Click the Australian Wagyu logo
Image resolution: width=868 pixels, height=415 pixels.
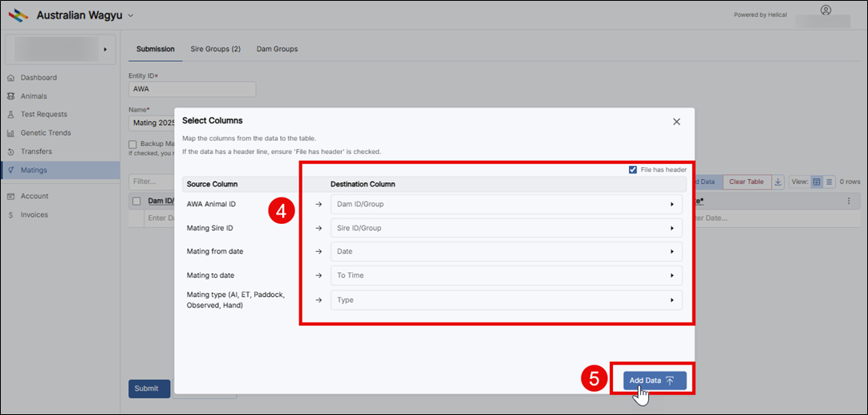(19, 15)
